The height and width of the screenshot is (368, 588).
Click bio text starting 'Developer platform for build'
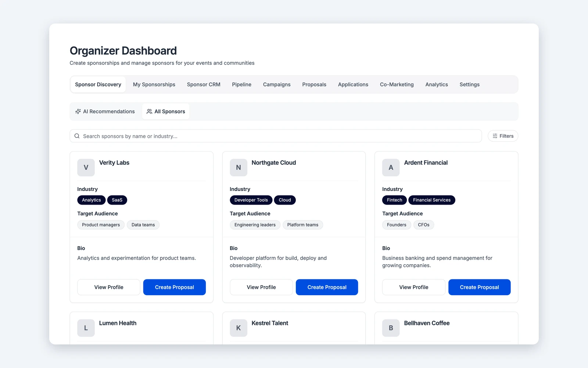pyautogui.click(x=278, y=262)
